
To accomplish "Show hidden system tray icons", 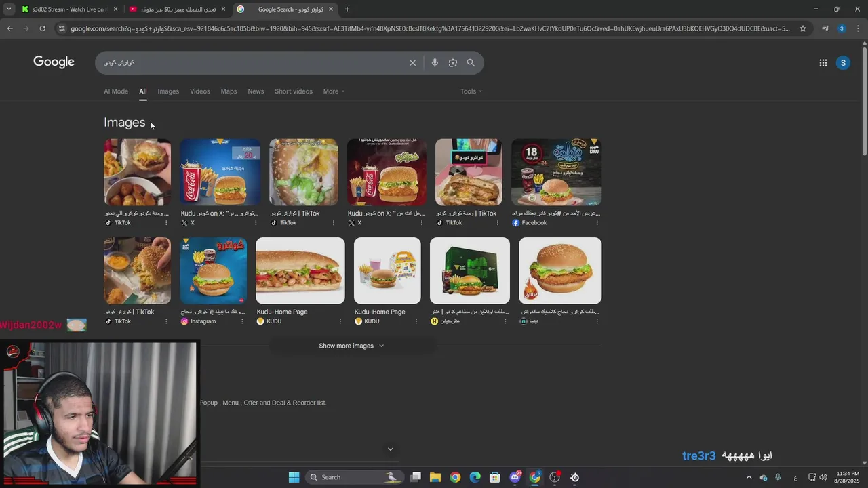I will coord(749,477).
